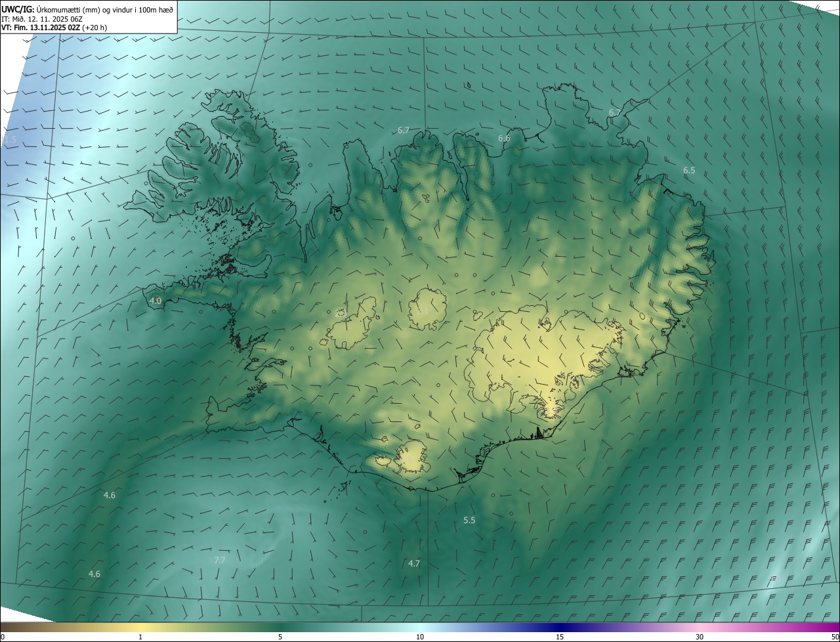840x642 pixels.
Task: Click the dark navy color-bar segment above value 15
Action: (x=560, y=627)
